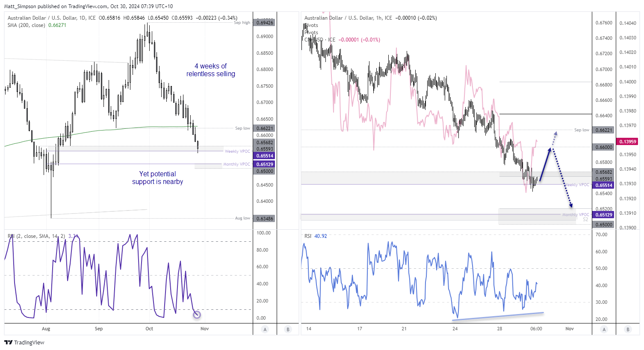The height and width of the screenshot is (350, 644).
Task: Click the '4 weeks of relentless selling' annotation
Action: point(211,70)
